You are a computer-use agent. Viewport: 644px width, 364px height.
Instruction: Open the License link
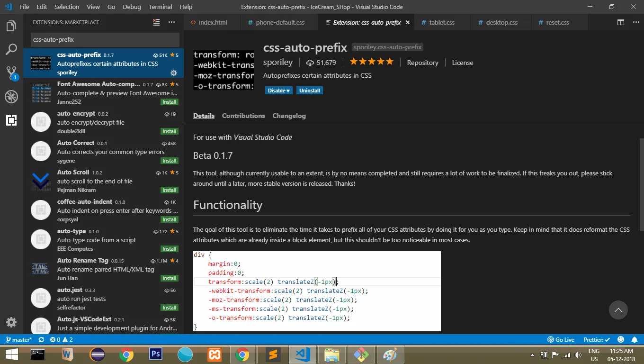[x=463, y=63]
